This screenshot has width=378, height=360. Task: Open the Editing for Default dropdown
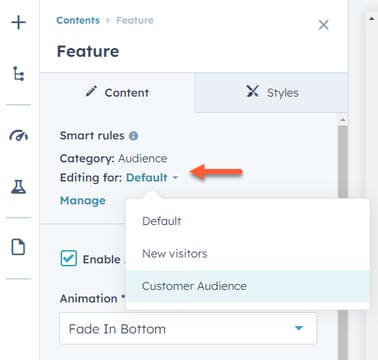pyautogui.click(x=152, y=178)
